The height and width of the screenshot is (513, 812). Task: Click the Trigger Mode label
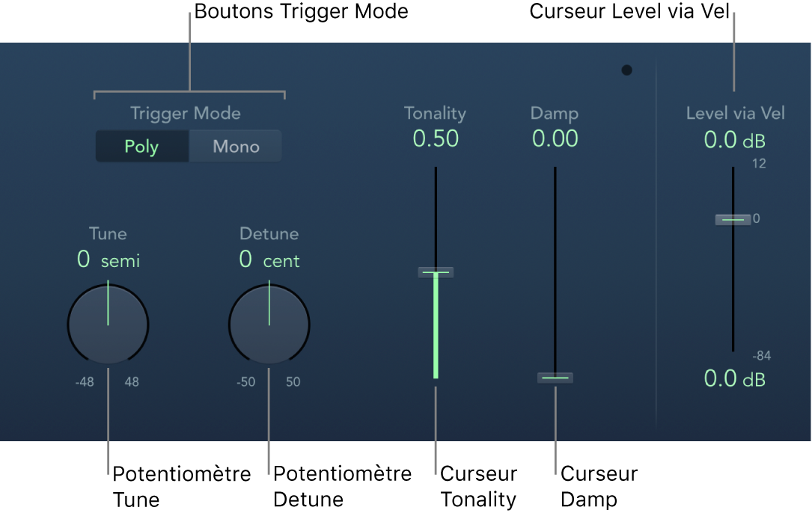pyautogui.click(x=186, y=114)
